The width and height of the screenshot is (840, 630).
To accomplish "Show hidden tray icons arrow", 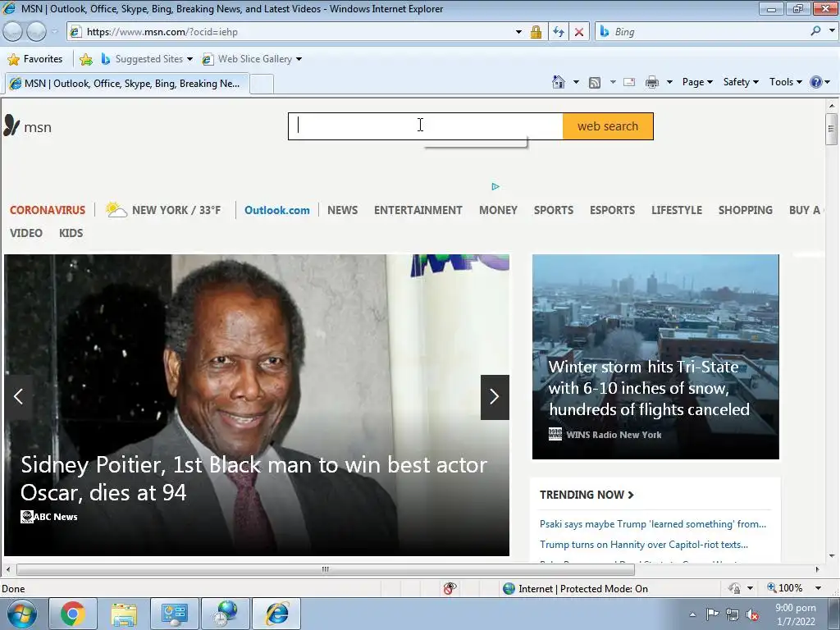I will tap(692, 614).
